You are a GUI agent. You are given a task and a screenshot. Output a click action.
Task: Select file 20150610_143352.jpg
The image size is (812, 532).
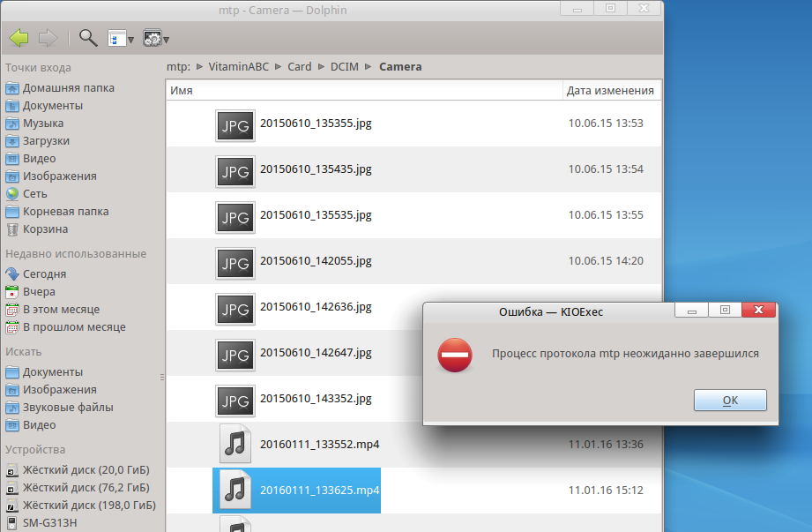point(316,399)
